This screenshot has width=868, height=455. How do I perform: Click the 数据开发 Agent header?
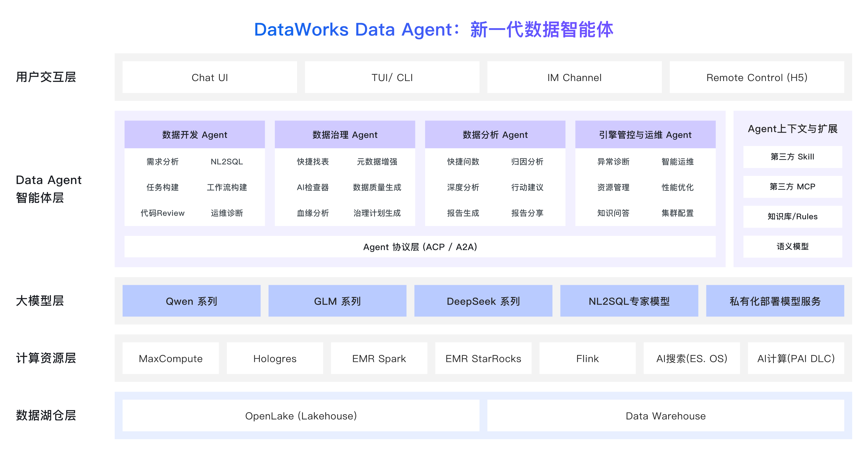[x=195, y=134]
